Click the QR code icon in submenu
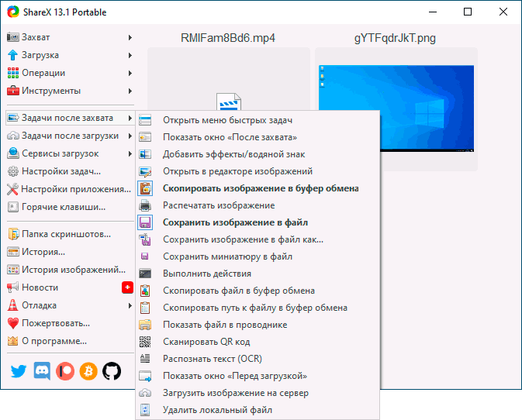 [145, 342]
